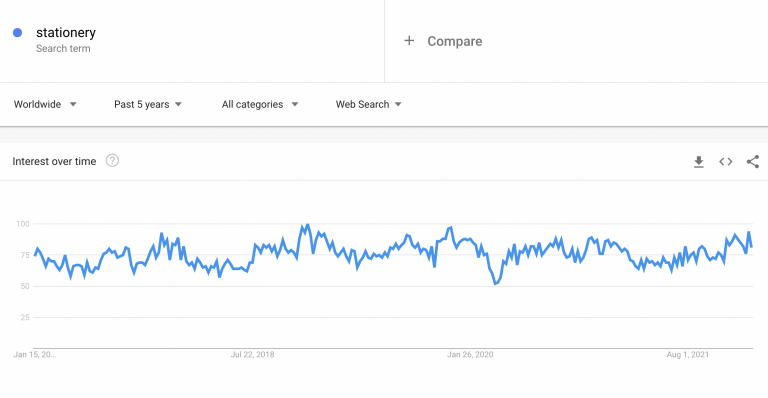Select the Jul 22, 2018 axis label

pos(252,354)
